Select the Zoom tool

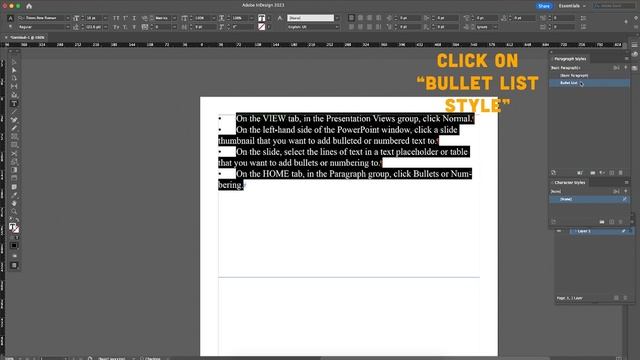(x=14, y=211)
